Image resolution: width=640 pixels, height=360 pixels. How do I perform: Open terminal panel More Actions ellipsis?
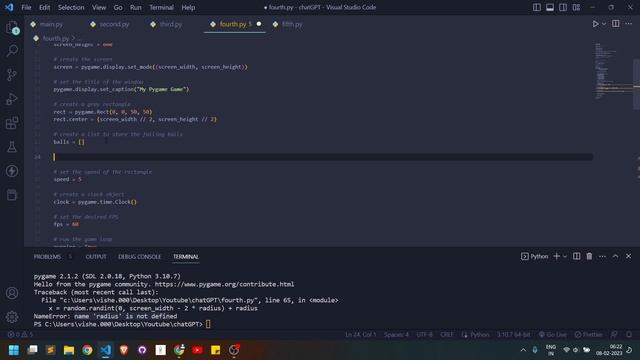(x=602, y=256)
